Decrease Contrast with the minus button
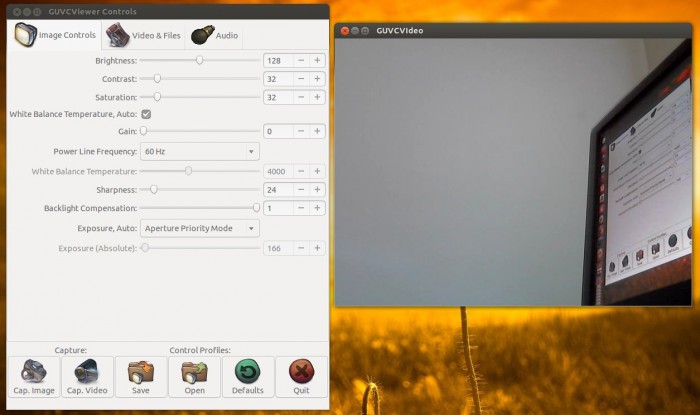The width and height of the screenshot is (700, 415). (x=300, y=79)
